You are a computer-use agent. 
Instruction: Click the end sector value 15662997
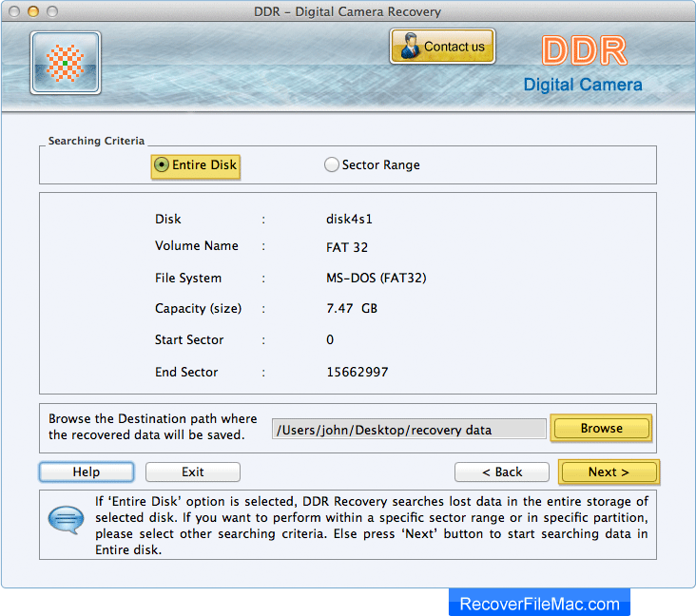click(358, 372)
